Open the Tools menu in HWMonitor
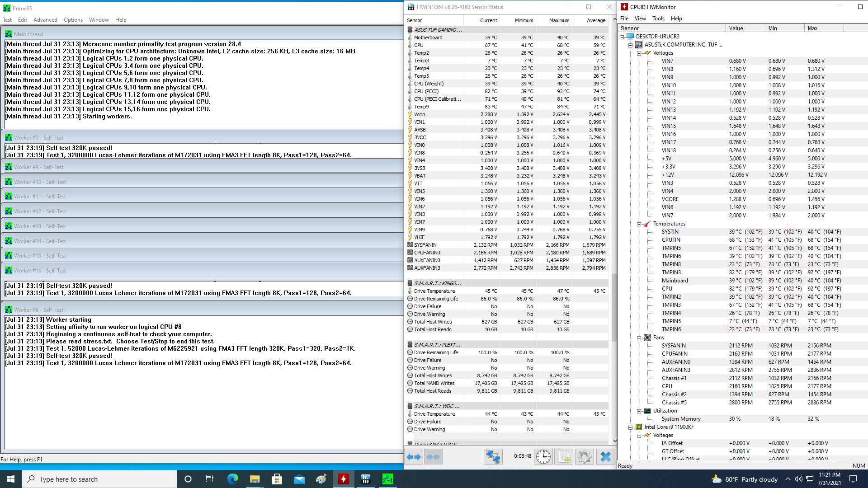This screenshot has height=488, width=868. tap(658, 19)
